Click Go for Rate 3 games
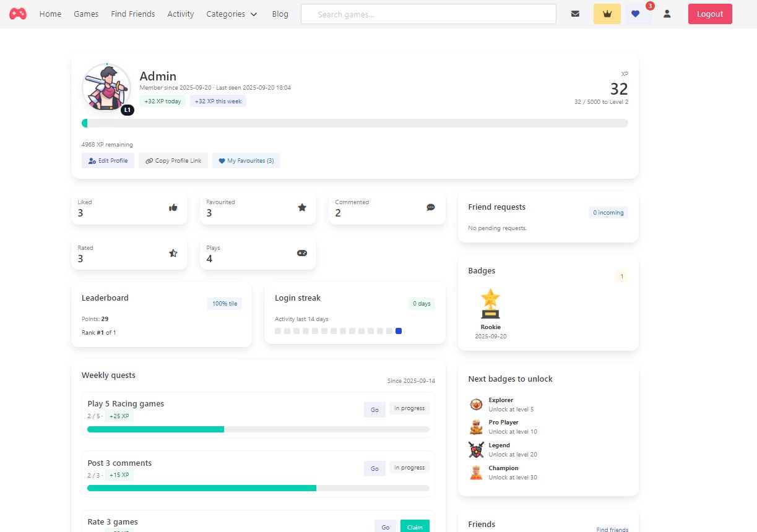Image resolution: width=757 pixels, height=532 pixels. pos(385,526)
